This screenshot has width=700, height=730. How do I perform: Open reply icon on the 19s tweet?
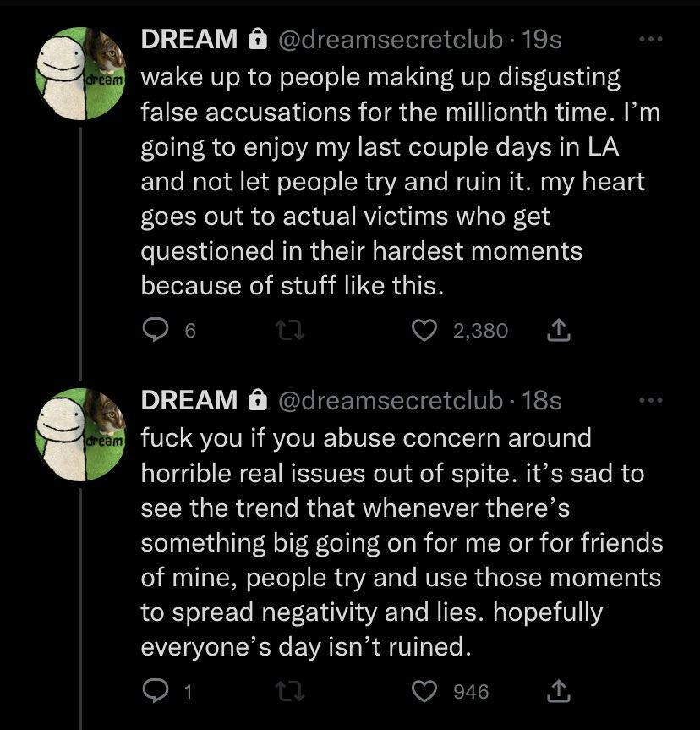pyautogui.click(x=155, y=330)
